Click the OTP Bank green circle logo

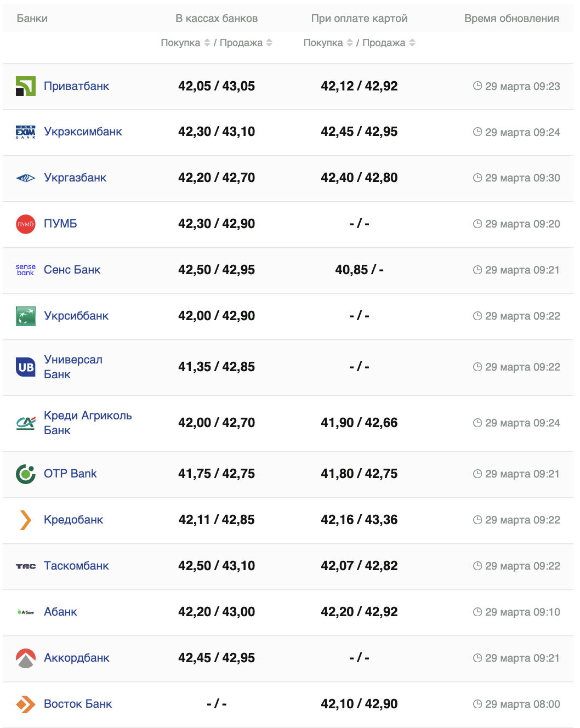[26, 474]
